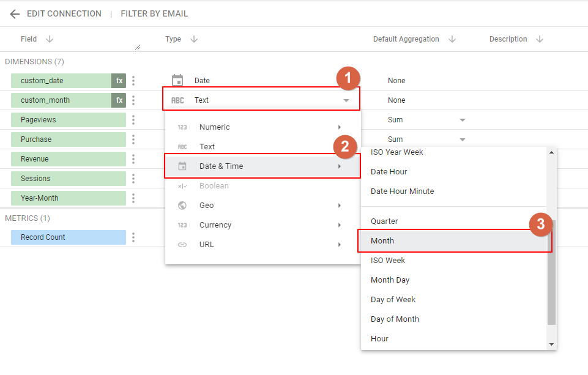Click the back arrow beside Edit Connection
The image size is (588, 375).
(x=15, y=14)
